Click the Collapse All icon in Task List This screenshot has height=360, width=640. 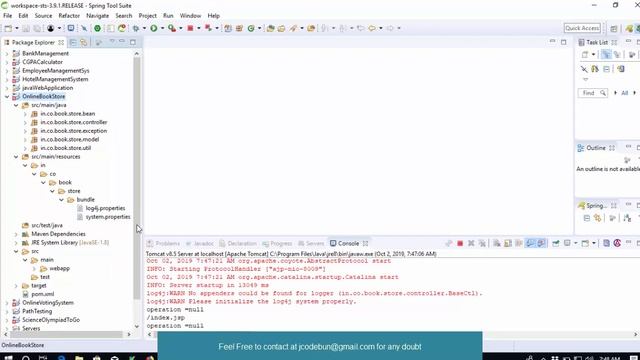click(606, 69)
